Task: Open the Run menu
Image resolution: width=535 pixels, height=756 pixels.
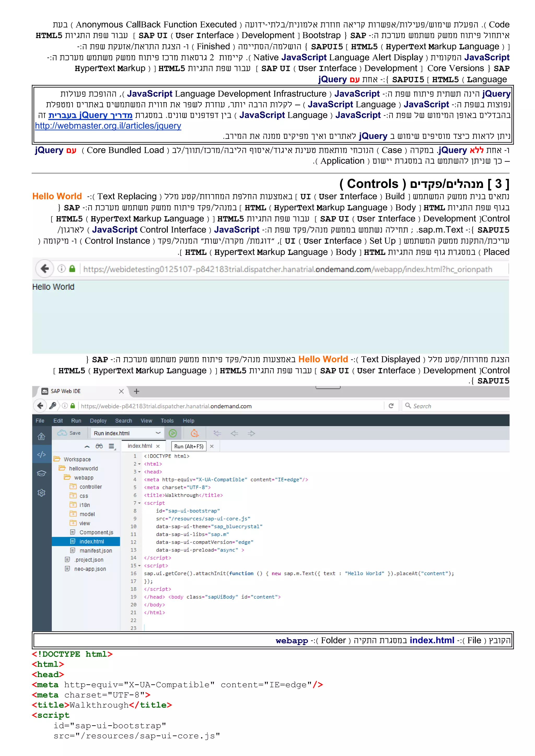Action: point(76,421)
